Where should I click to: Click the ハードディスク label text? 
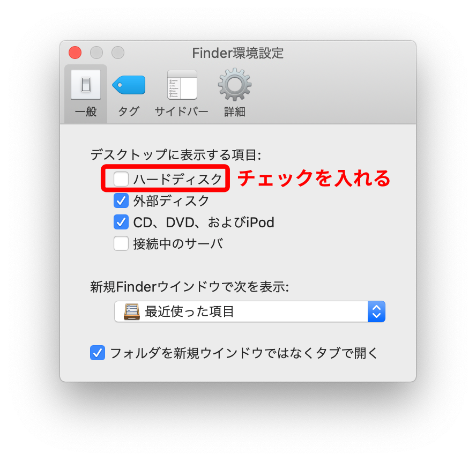pos(178,179)
